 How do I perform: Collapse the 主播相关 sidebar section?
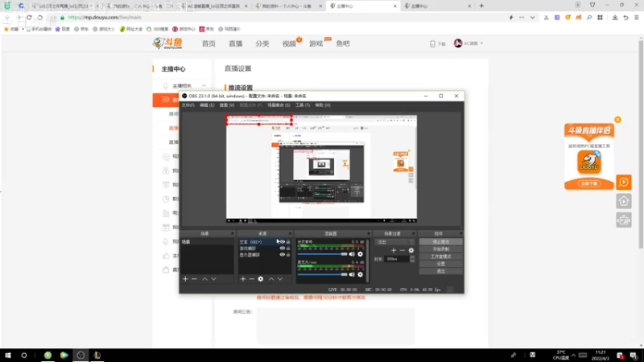pyautogui.click(x=204, y=86)
